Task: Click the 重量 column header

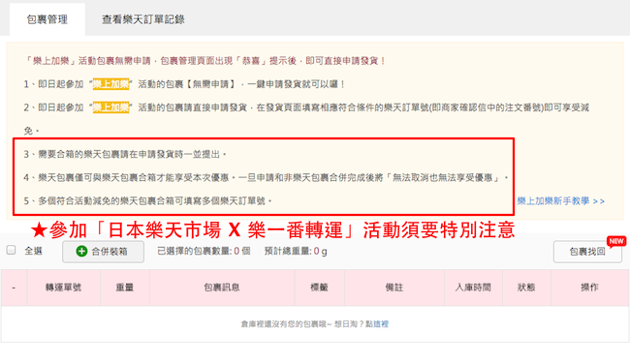Action: coord(125,288)
